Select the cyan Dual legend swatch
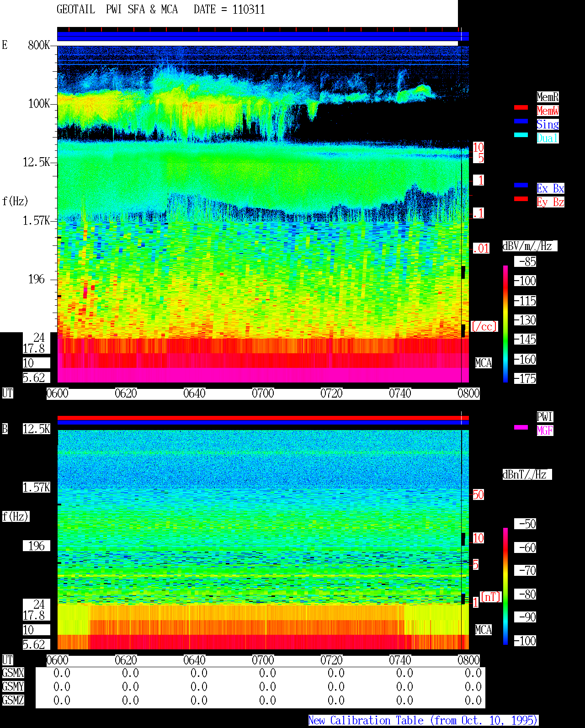Viewport: 585px width, 728px height. tap(521, 135)
